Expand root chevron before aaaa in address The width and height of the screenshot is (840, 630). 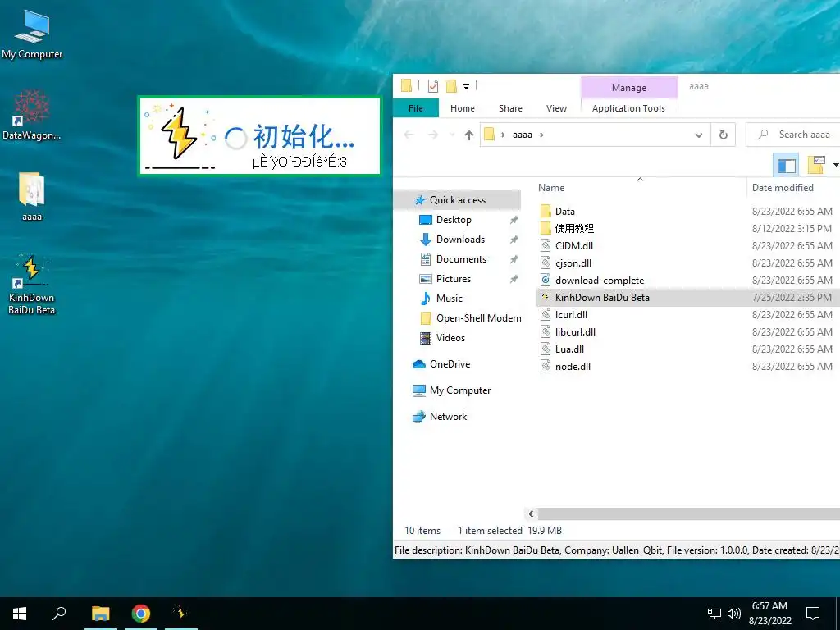pyautogui.click(x=503, y=135)
